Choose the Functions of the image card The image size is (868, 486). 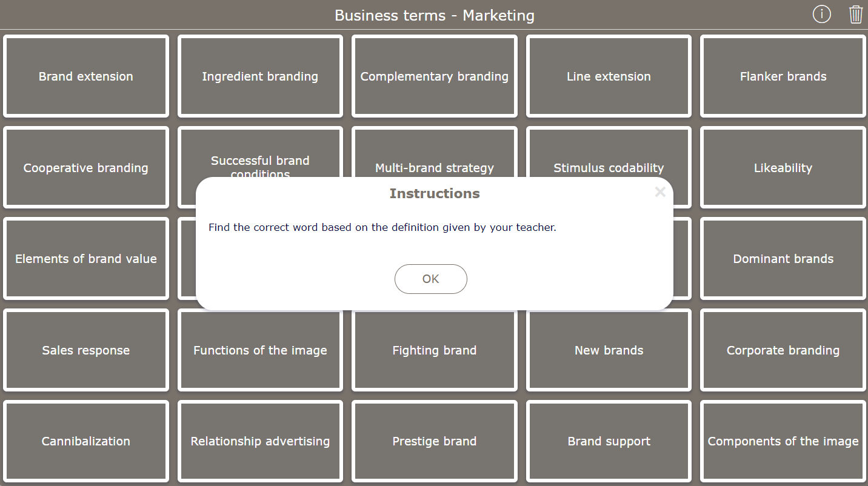(260, 350)
